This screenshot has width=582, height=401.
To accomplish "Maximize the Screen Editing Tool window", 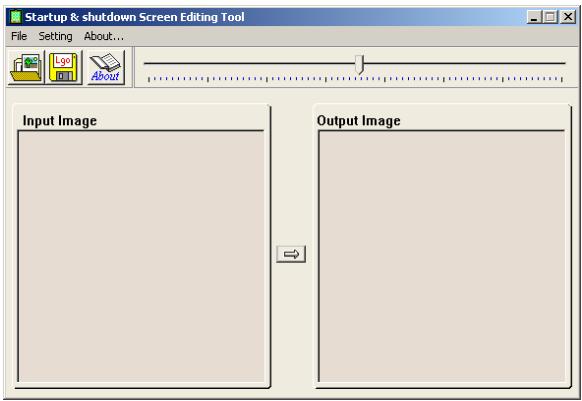I will point(550,17).
